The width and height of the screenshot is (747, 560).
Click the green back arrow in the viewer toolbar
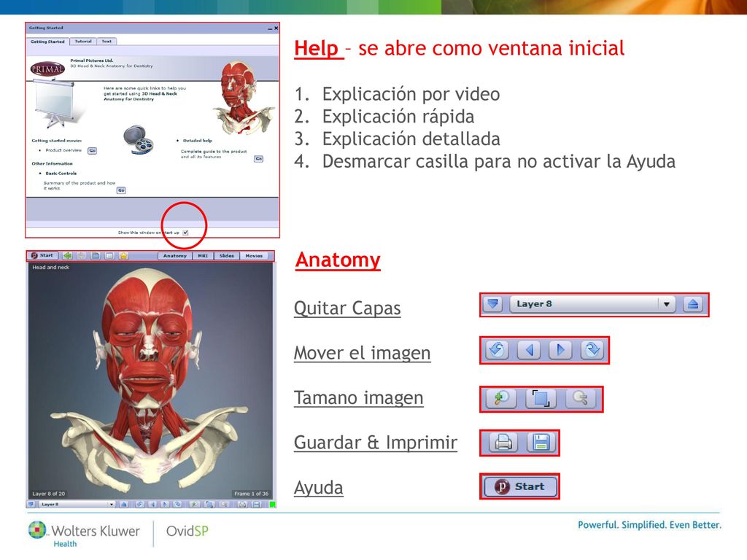click(x=68, y=256)
